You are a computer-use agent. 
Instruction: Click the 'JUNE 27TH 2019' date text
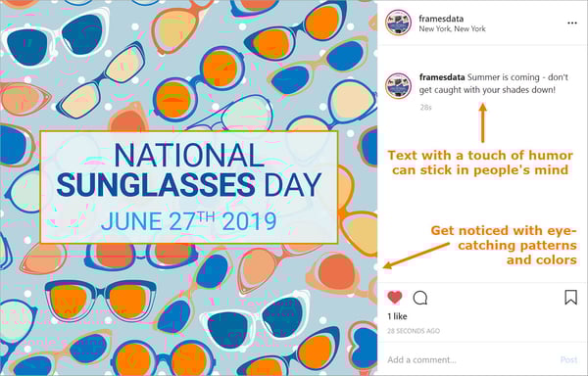pos(188,221)
